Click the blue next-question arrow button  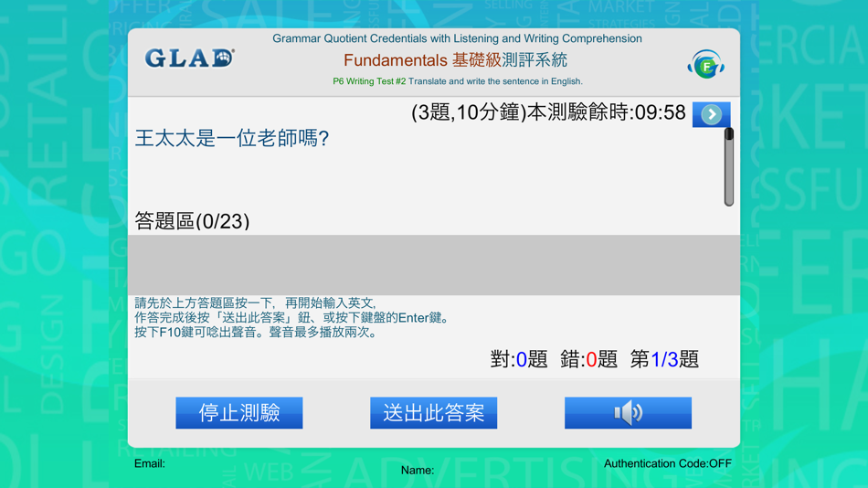coord(712,114)
